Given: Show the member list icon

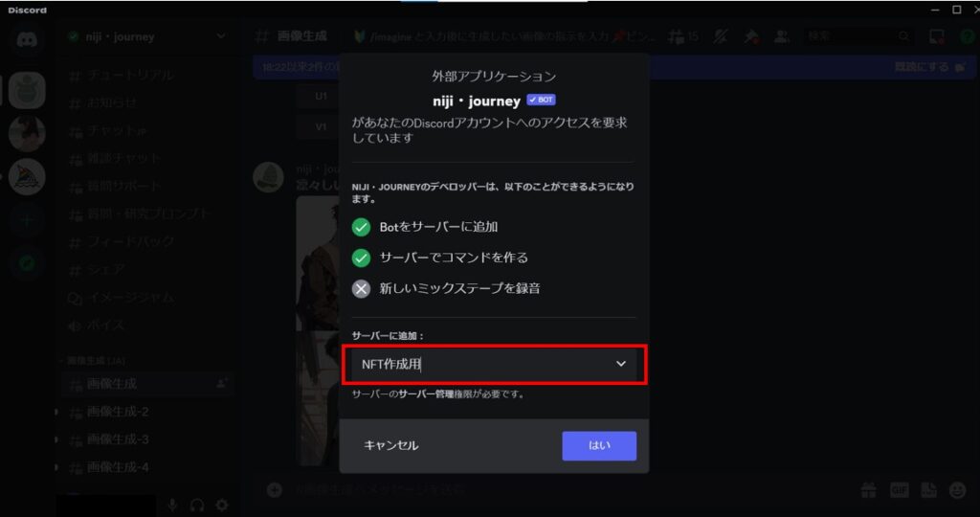Looking at the screenshot, I should (x=781, y=37).
